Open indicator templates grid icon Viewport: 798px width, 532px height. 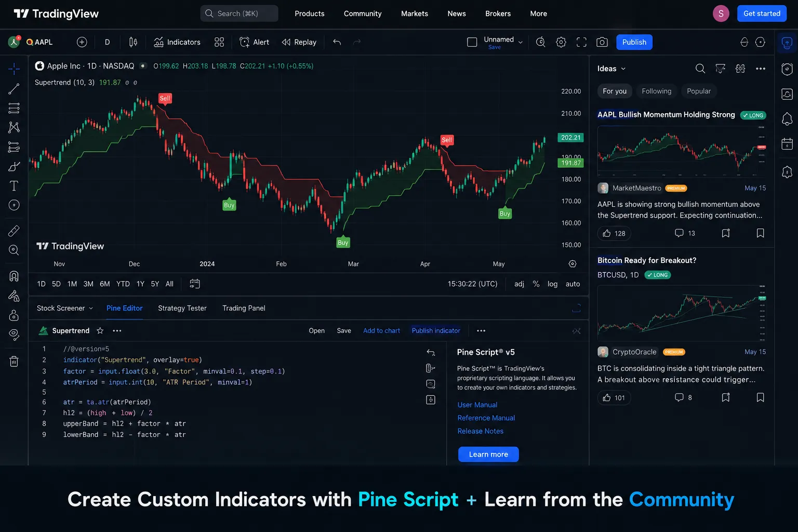coord(219,42)
